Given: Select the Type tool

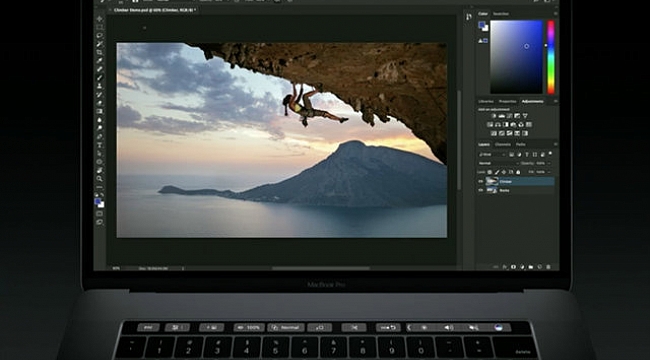Looking at the screenshot, I should click(x=99, y=145).
